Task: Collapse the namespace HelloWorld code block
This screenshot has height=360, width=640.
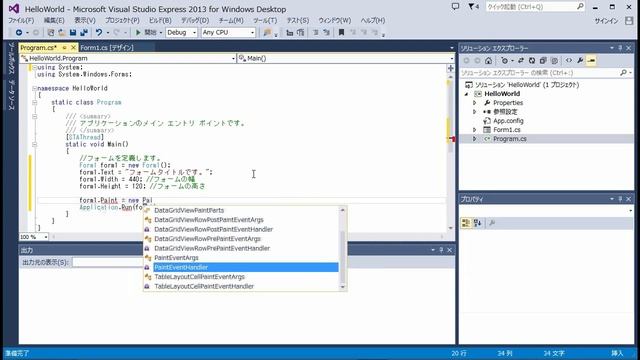Action: [x=35, y=88]
